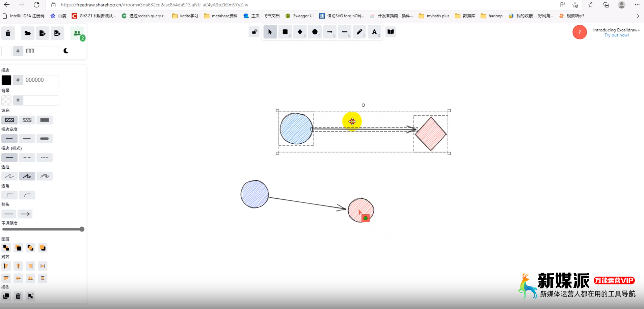
Task: Select the Rectangle tool
Action: (x=285, y=32)
